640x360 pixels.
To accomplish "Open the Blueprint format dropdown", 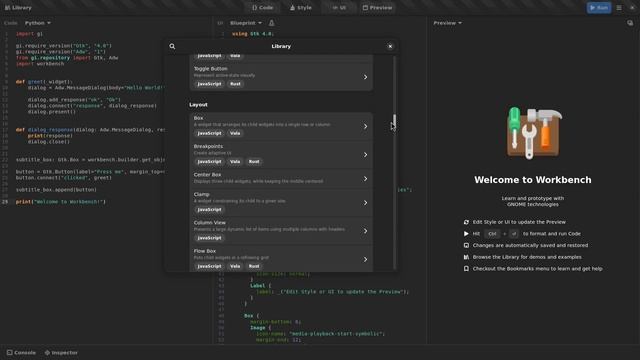I will [x=246, y=23].
